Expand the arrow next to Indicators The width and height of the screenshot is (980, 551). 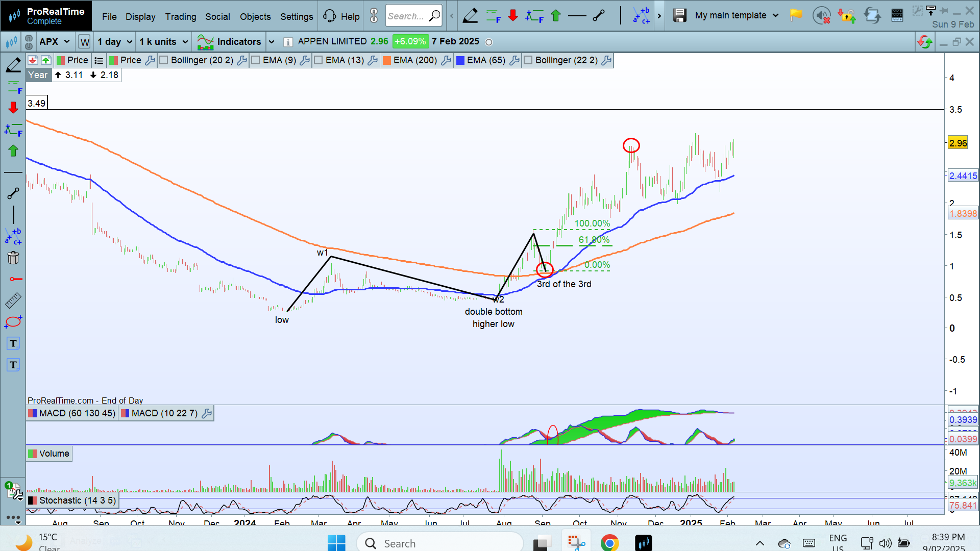point(272,42)
